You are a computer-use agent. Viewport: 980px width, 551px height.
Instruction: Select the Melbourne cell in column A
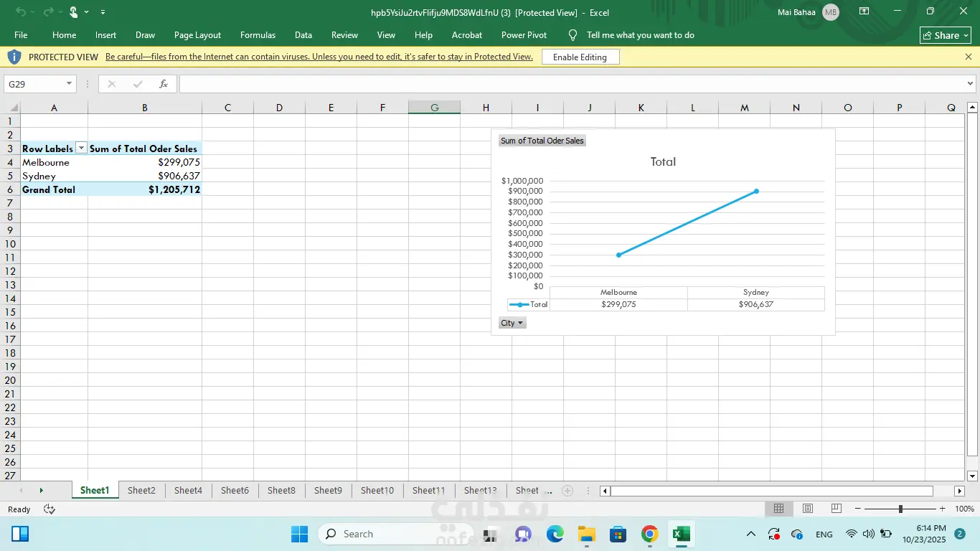pos(54,162)
